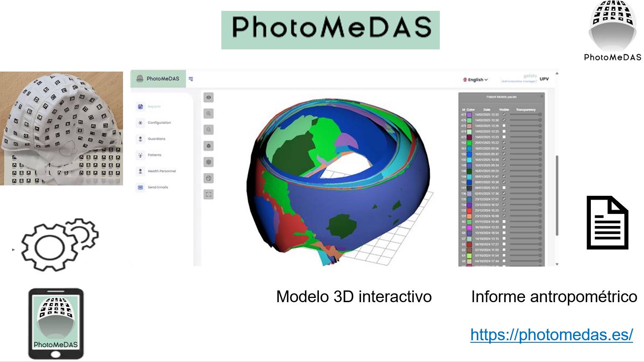Check Visible for model 141

[504, 187]
